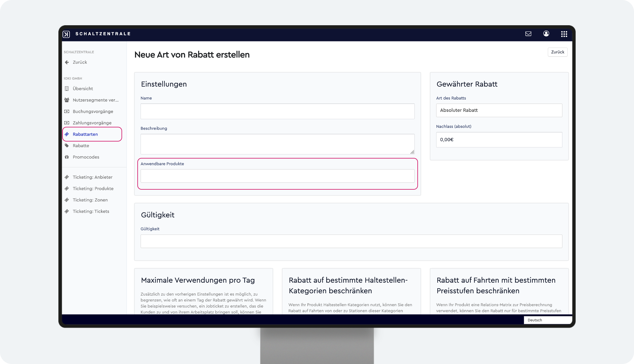Click the Zurück button at top right
Screen dimensions: 634x364
558,52
